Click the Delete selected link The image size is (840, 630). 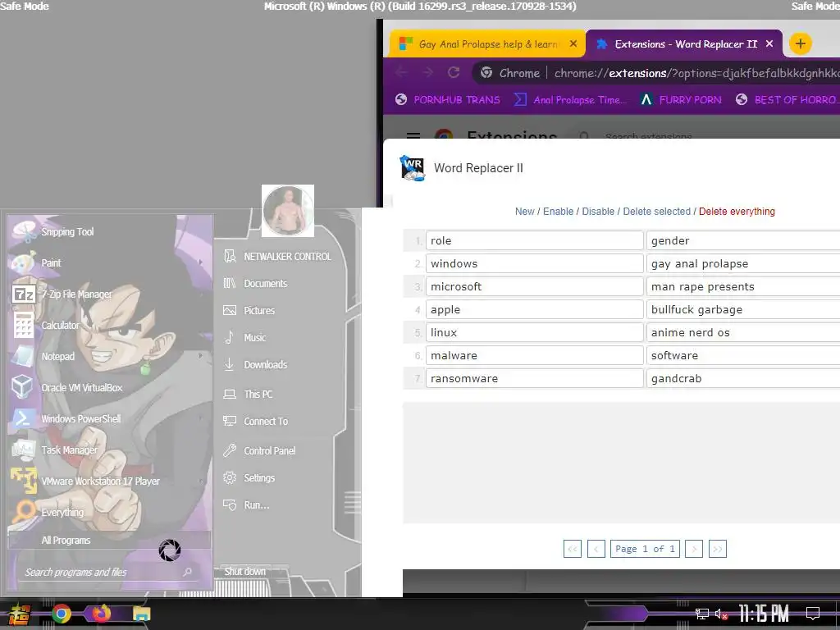pyautogui.click(x=657, y=212)
